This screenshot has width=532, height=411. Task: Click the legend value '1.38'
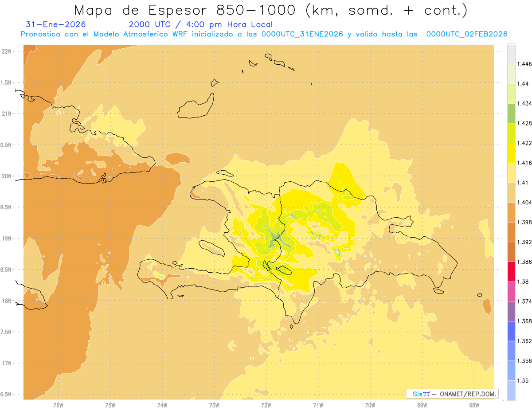(523, 282)
